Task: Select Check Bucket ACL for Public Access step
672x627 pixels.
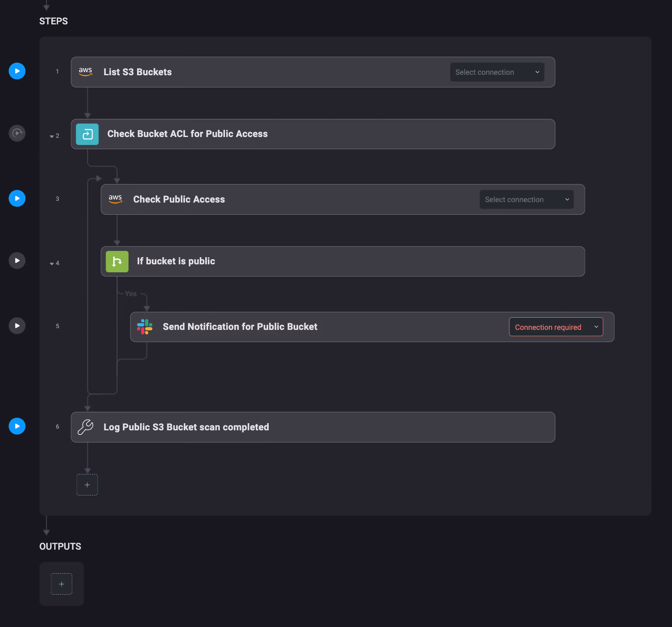Action: (313, 134)
